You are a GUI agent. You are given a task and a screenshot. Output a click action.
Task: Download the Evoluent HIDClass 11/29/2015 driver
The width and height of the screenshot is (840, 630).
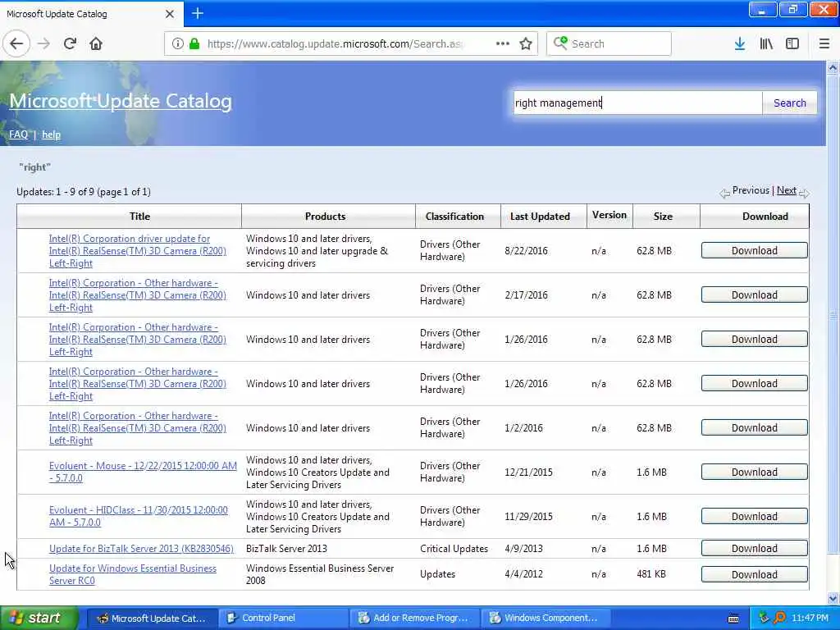[755, 517]
